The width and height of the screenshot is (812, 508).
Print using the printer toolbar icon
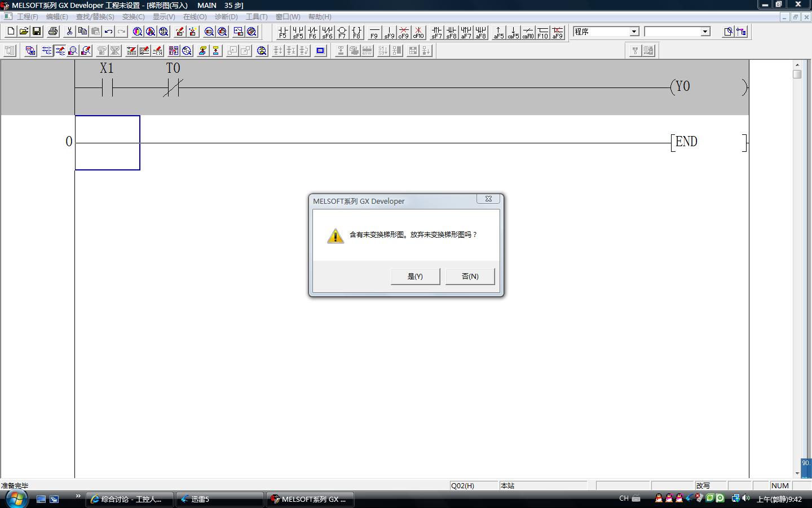[x=53, y=32]
